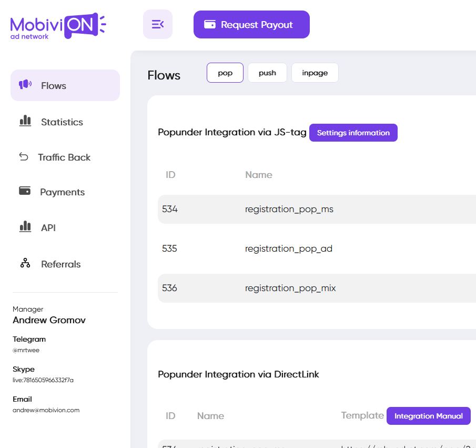Open the Statistics menu item
Image resolution: width=476 pixels, height=448 pixels.
pyautogui.click(x=62, y=122)
